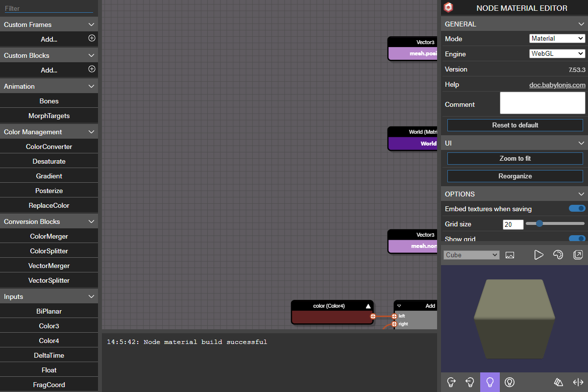
Task: Click the lightbulb with left arrow icon
Action: pyautogui.click(x=470, y=382)
